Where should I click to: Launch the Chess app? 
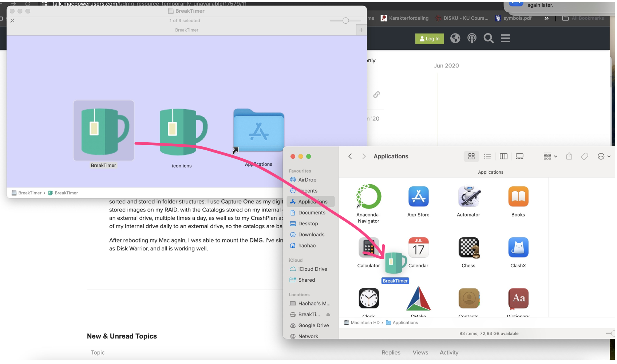[468, 248]
